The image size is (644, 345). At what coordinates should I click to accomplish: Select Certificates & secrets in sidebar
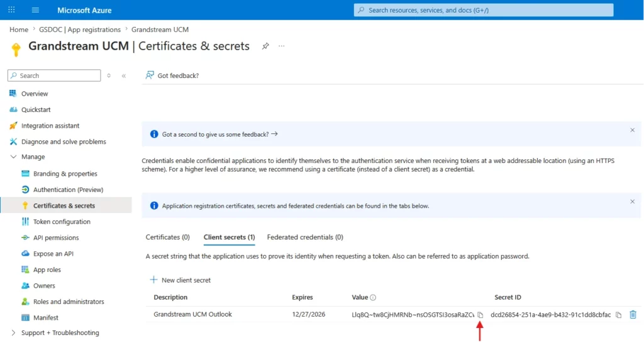coord(64,206)
